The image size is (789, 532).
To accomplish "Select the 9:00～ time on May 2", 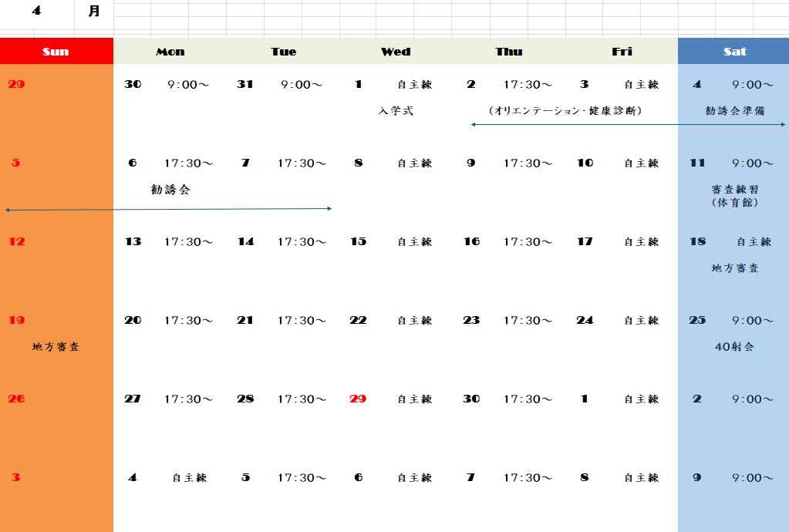I will click(752, 399).
